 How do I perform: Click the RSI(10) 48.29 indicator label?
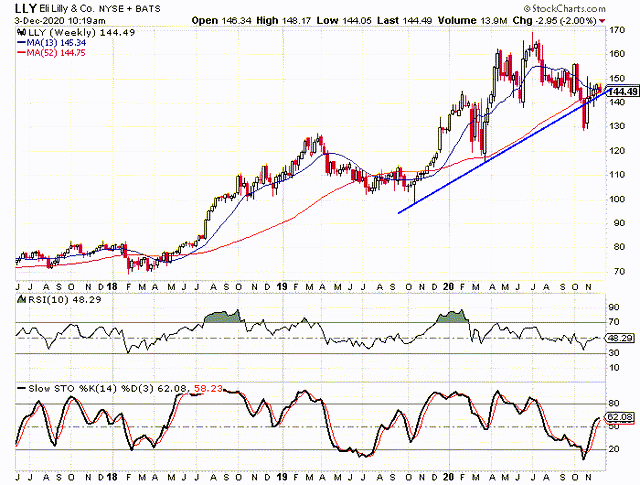[x=64, y=300]
